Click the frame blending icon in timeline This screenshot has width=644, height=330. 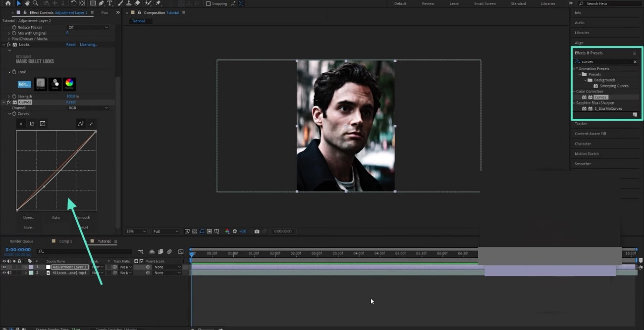[x=161, y=252]
